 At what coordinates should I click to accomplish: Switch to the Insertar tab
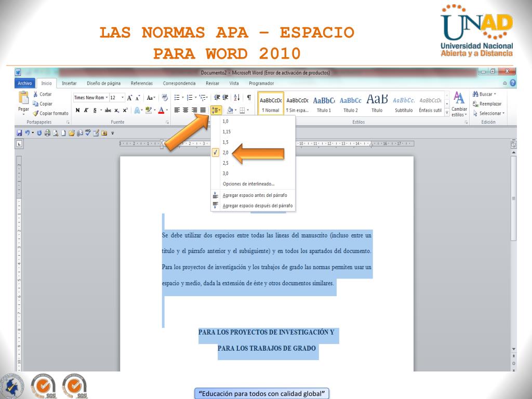pyautogui.click(x=69, y=83)
